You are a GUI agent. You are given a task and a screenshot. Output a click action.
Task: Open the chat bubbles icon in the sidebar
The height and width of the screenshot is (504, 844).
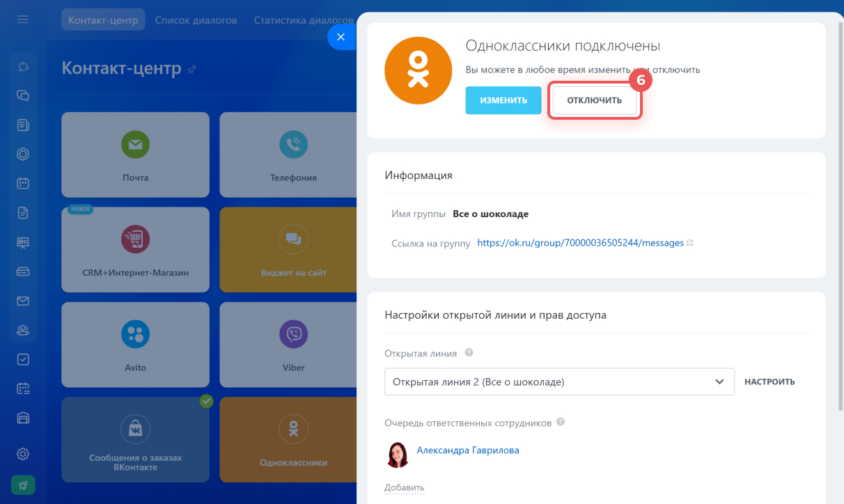pyautogui.click(x=23, y=96)
